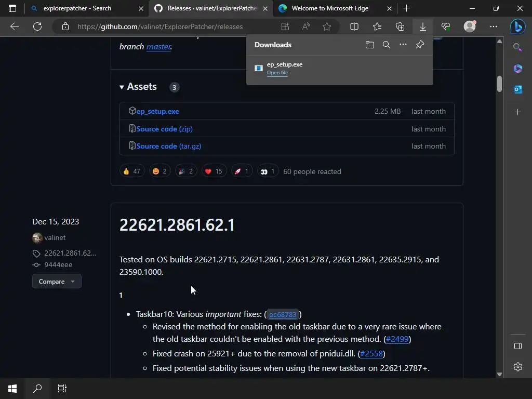Click the scrollbar up arrow
The height and width of the screenshot is (399, 532).
[x=499, y=42]
